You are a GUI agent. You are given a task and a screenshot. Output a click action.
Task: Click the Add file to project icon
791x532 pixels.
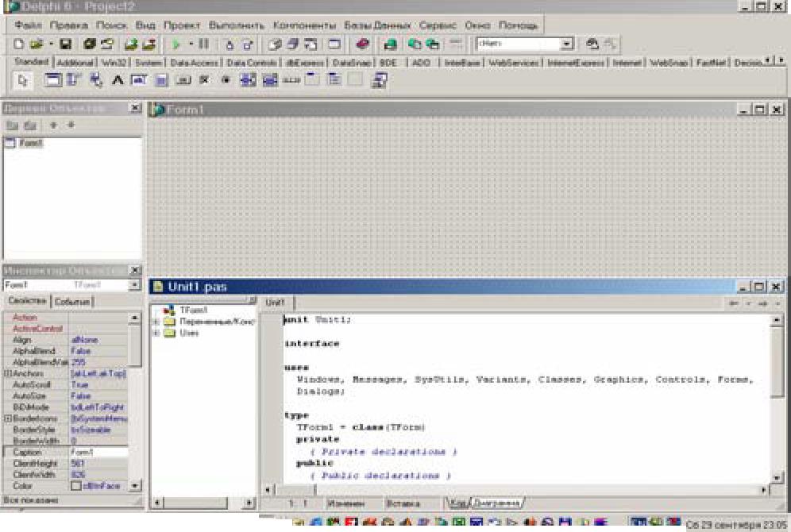[131, 44]
